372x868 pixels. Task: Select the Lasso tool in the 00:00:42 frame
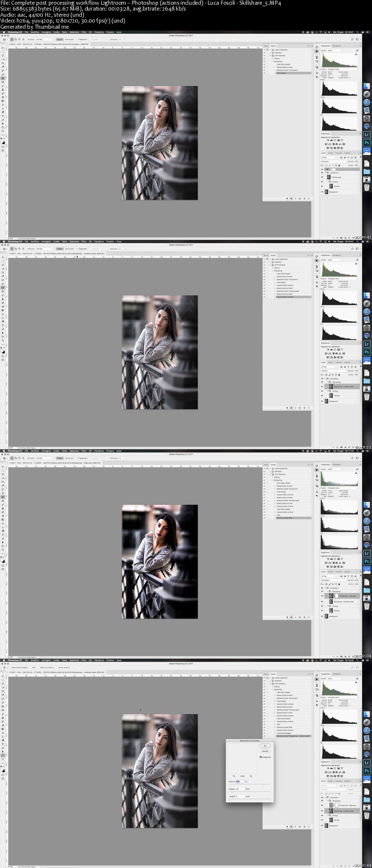tap(3, 55)
